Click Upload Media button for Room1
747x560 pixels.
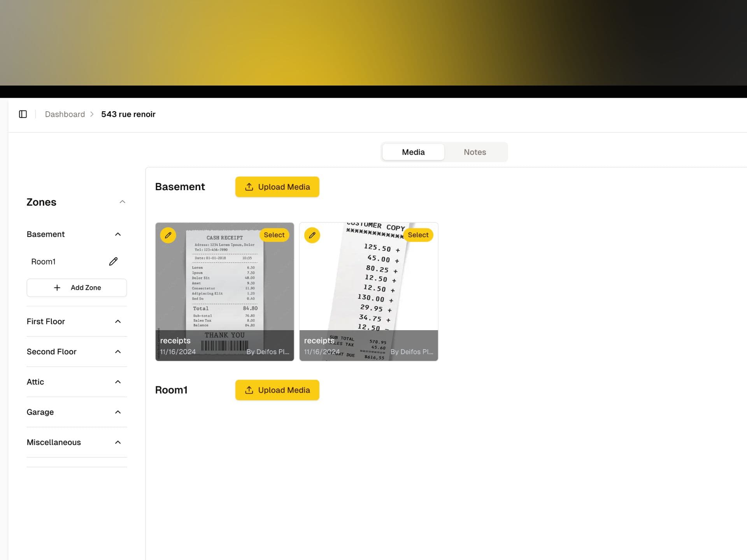[277, 389]
